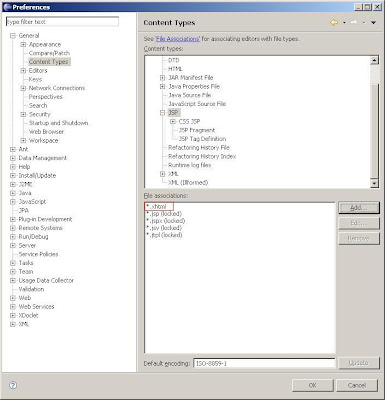
Task: Select Validation preferences category
Action: (31, 289)
